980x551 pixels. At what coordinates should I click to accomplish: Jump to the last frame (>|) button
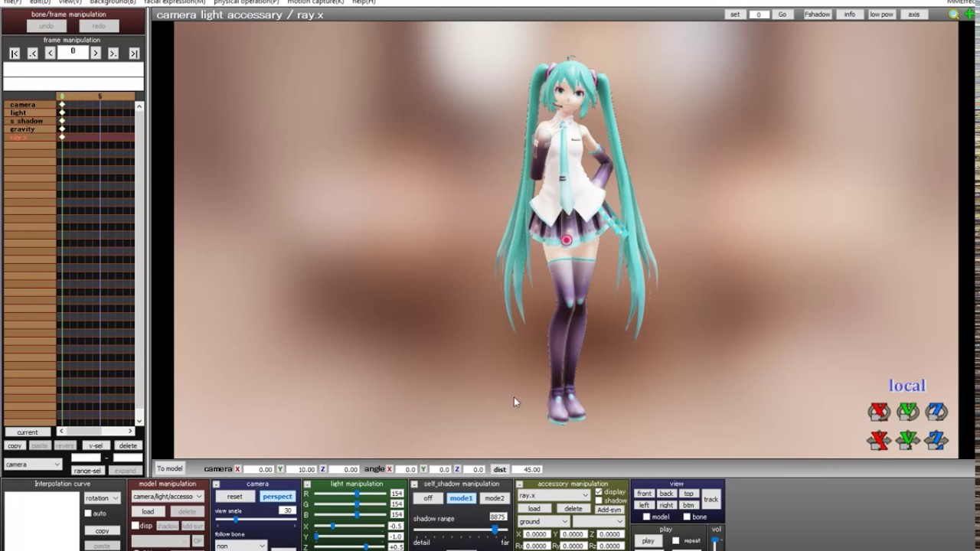pos(134,53)
